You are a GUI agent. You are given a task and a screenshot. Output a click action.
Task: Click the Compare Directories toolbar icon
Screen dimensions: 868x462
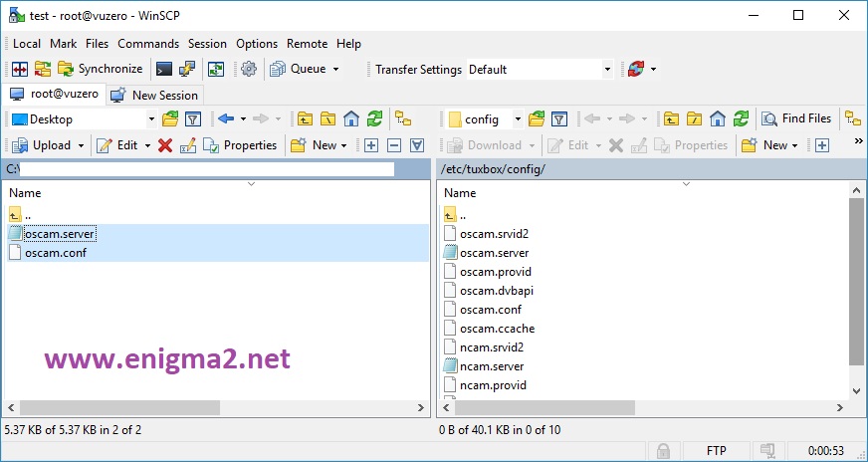point(20,70)
